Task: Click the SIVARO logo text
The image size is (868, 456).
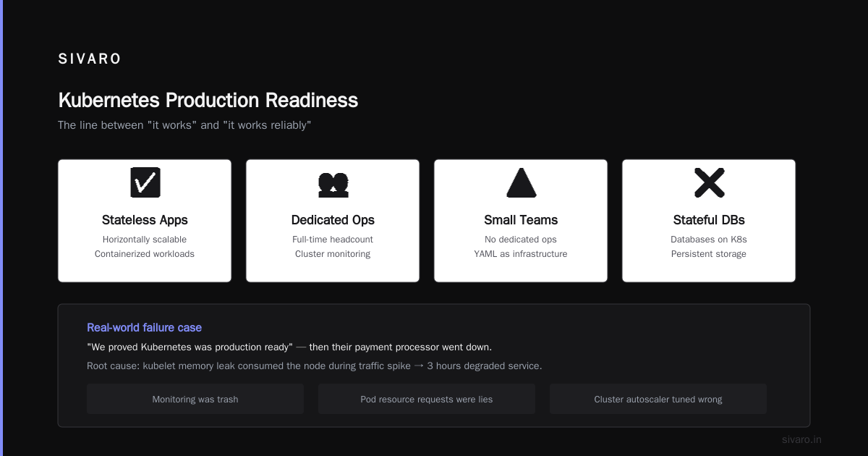Action: [x=90, y=59]
